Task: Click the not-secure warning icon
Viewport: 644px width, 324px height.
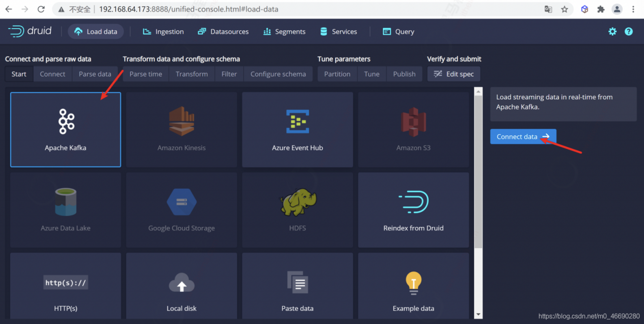Action: (61, 9)
